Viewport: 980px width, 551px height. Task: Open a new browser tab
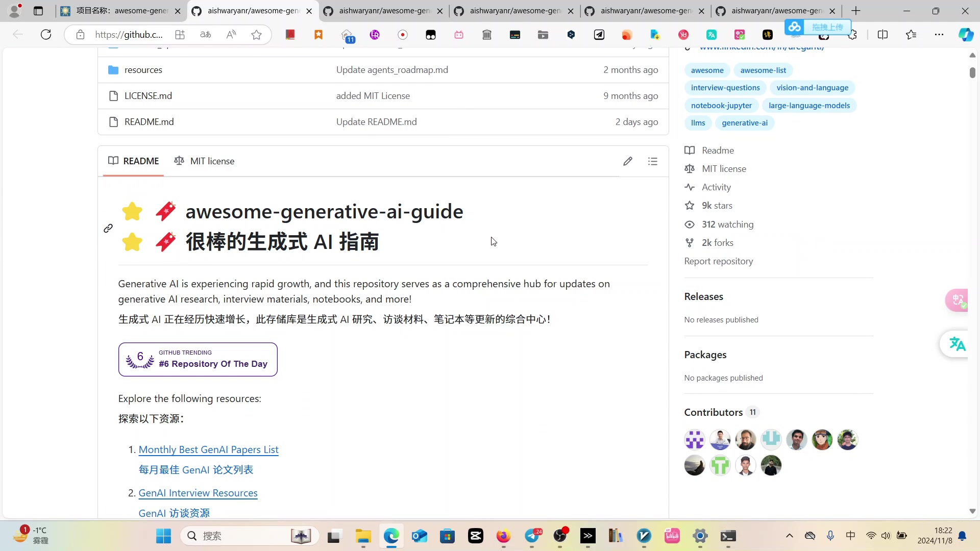tap(856, 11)
